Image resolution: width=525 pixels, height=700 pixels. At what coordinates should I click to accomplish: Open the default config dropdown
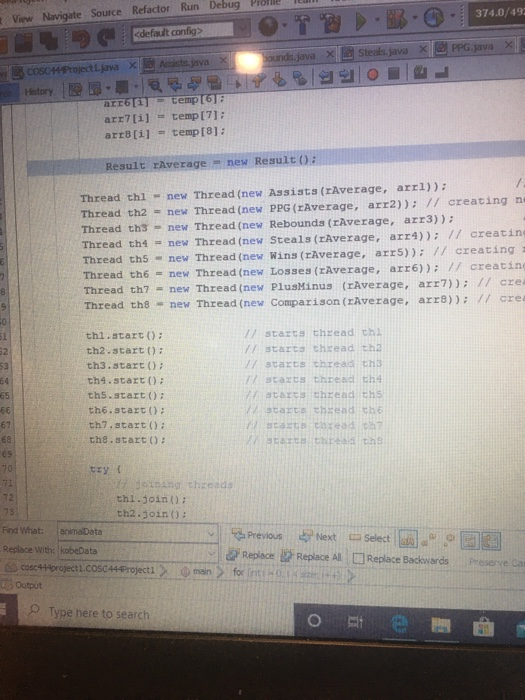(x=191, y=31)
